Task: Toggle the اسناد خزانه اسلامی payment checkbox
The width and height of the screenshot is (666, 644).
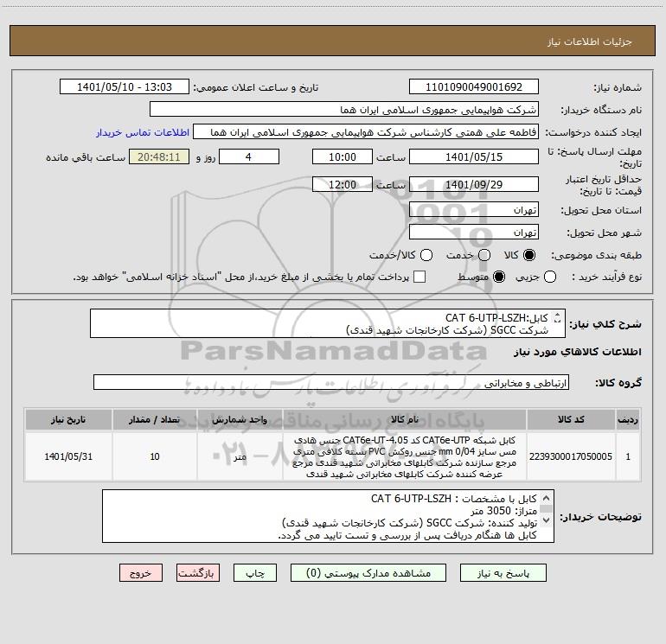Action: [x=419, y=277]
